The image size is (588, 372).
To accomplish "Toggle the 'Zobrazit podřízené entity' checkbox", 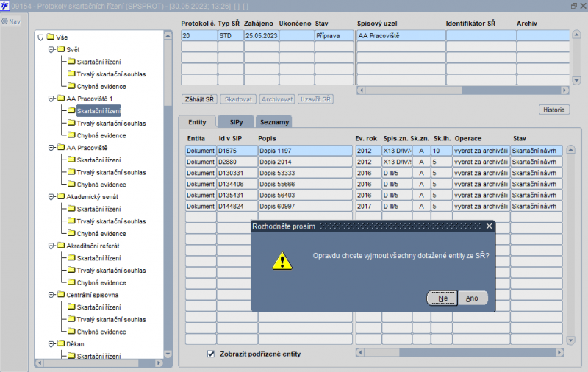I will [211, 354].
